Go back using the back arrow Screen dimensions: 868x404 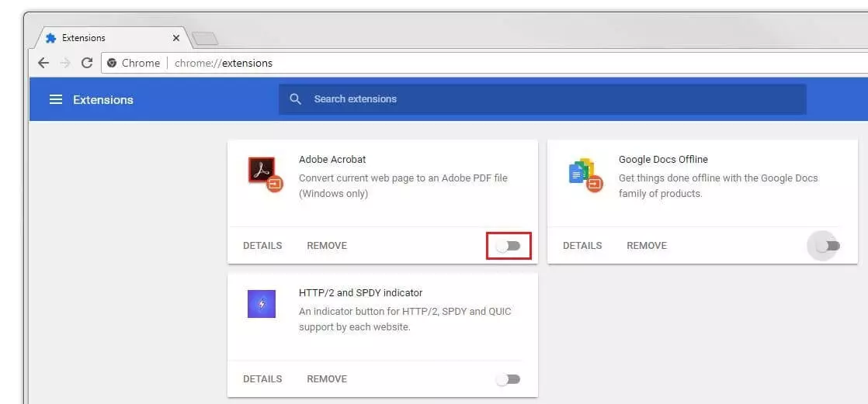43,63
